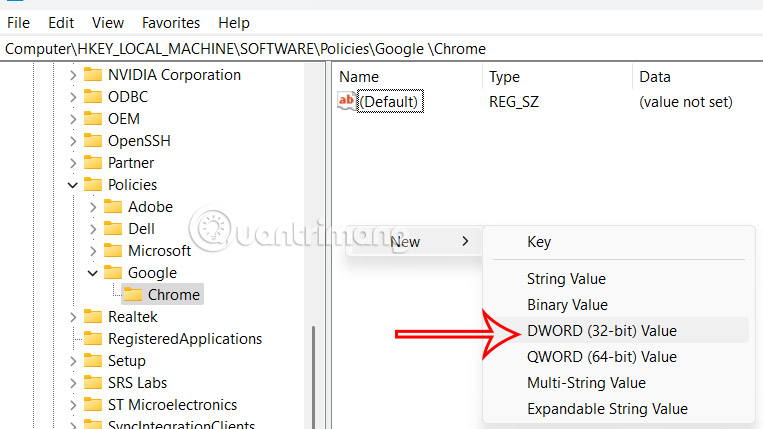
Task: Click the SRS Labs folder icon
Action: click(x=93, y=382)
